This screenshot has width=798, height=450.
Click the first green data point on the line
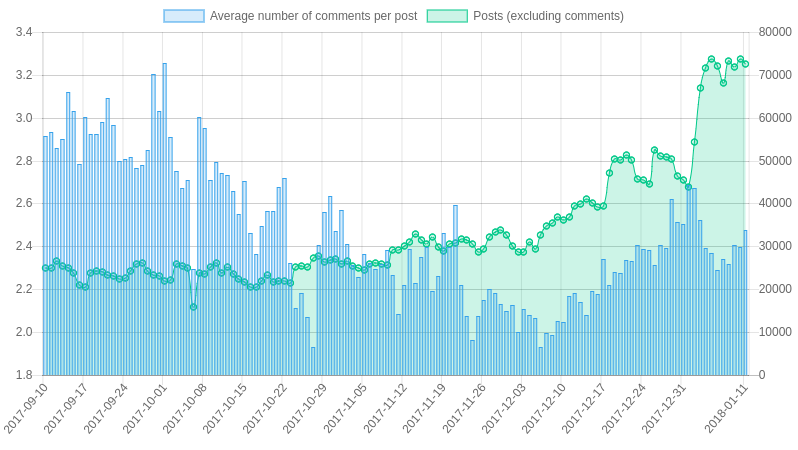click(x=45, y=268)
